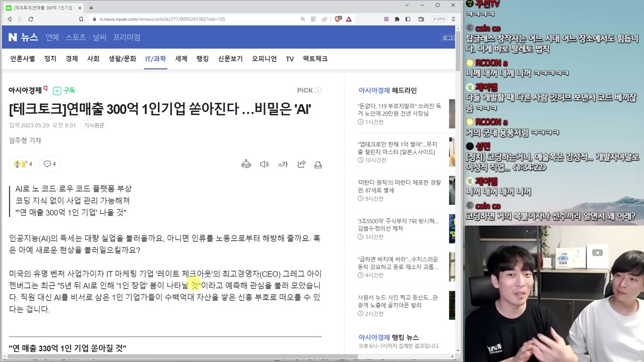Open headline '3조5500억' 주식부자 article

pos(398,225)
